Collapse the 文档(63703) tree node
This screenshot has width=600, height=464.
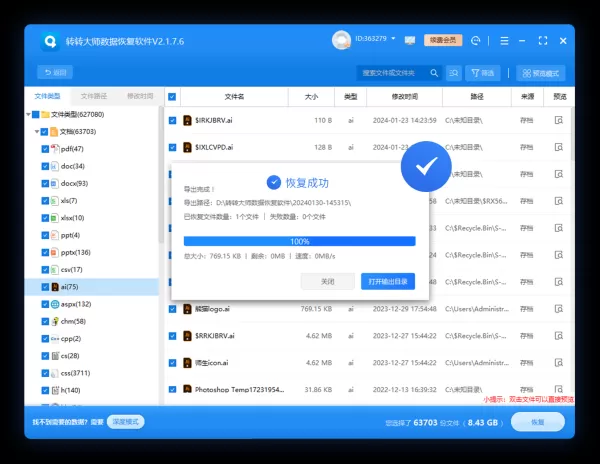coord(37,132)
